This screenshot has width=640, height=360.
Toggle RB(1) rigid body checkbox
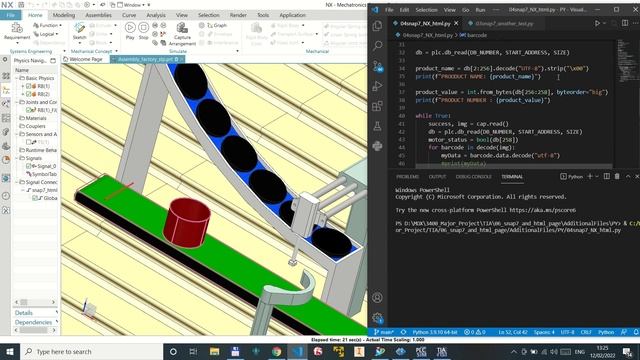tap(29, 86)
